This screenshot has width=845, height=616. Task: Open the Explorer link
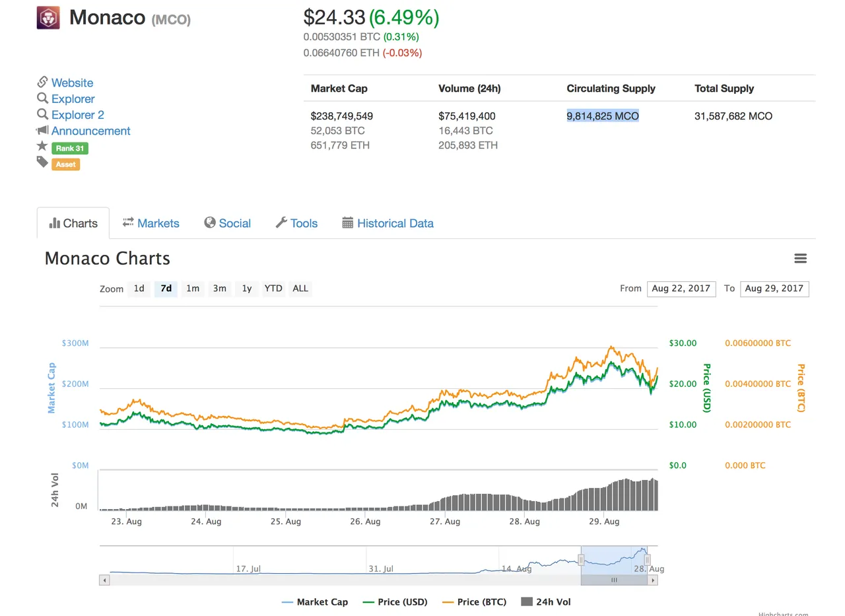(x=73, y=98)
